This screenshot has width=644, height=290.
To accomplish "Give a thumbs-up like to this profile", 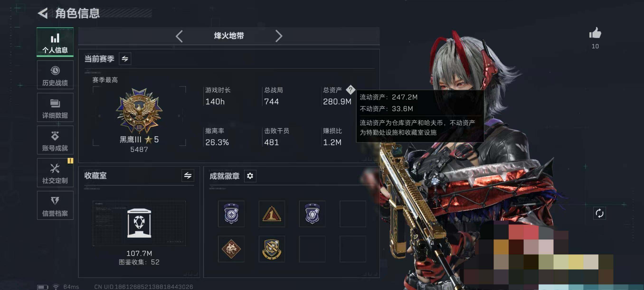I will point(595,33).
